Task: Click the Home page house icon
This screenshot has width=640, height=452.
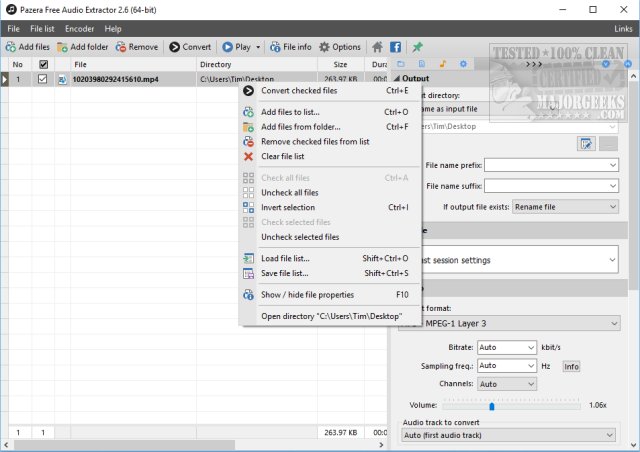Action: click(x=377, y=47)
